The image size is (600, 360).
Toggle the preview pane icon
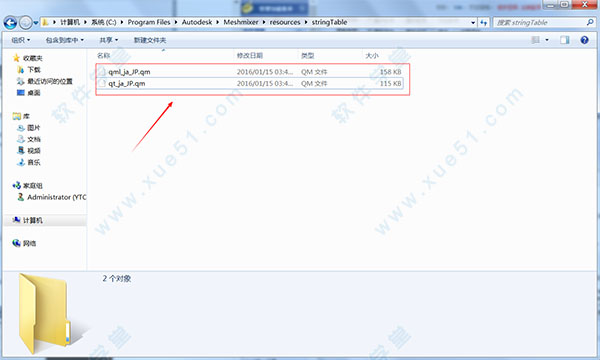(564, 40)
